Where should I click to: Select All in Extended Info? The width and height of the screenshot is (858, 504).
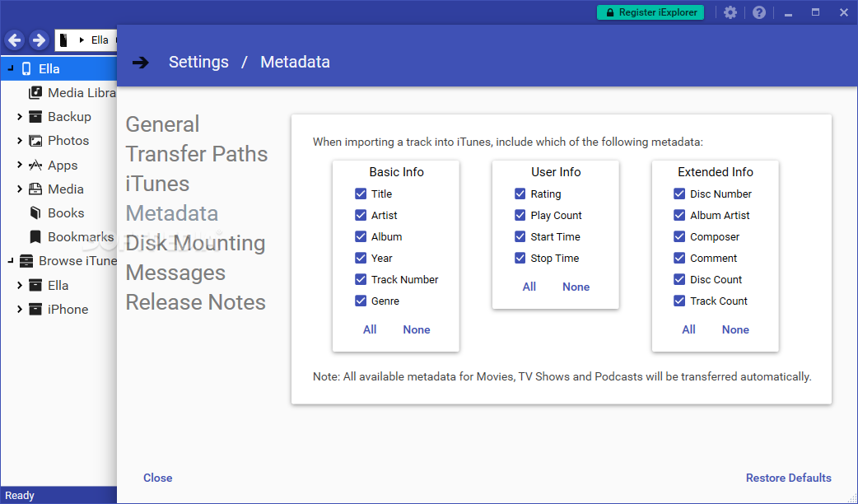pos(688,329)
